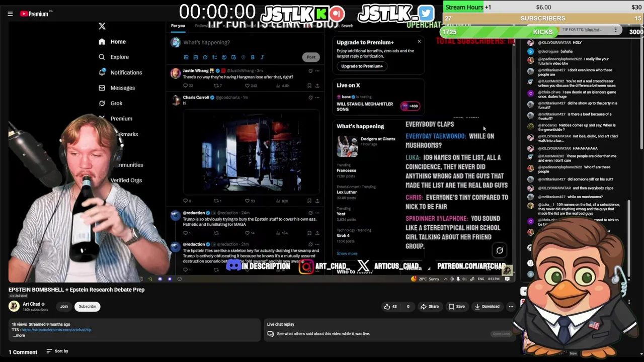The width and height of the screenshot is (644, 362).
Task: Download the video
Action: pyautogui.click(x=487, y=307)
